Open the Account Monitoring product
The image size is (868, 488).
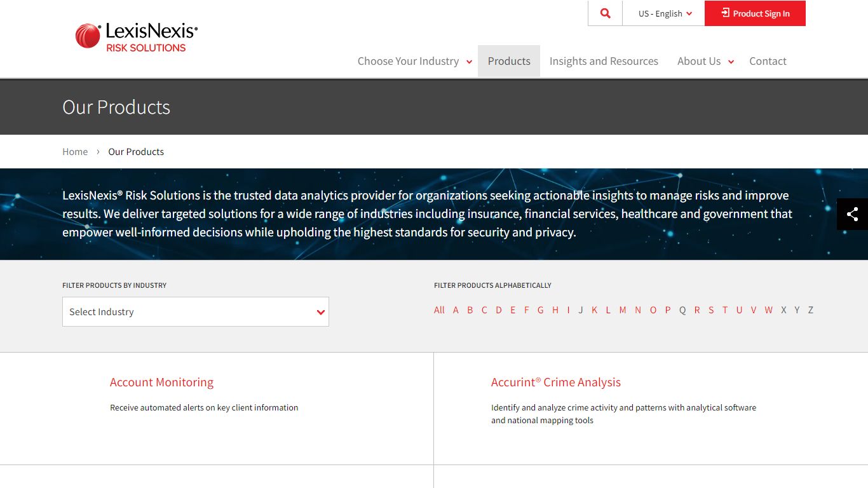tap(161, 382)
